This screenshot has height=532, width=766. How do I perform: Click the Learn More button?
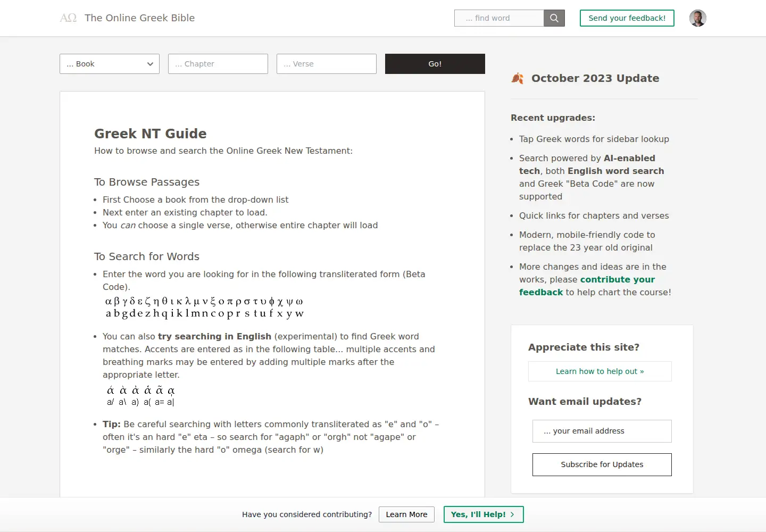[x=406, y=514]
